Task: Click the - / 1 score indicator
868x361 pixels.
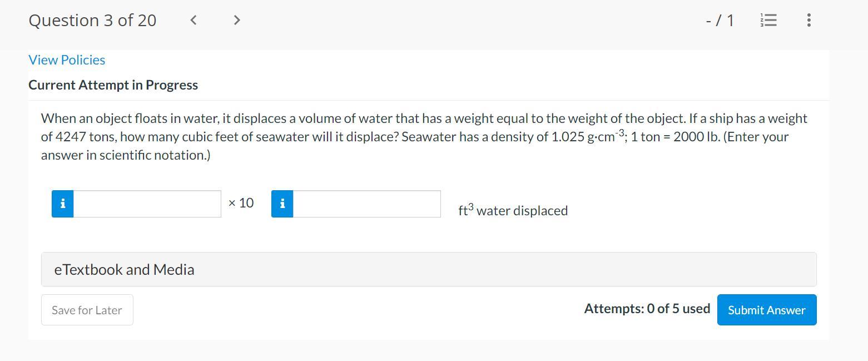Action: (720, 21)
